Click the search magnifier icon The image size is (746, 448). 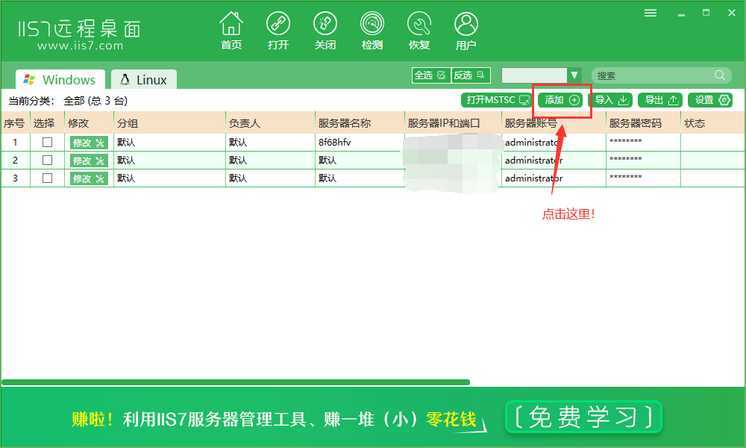click(x=719, y=75)
